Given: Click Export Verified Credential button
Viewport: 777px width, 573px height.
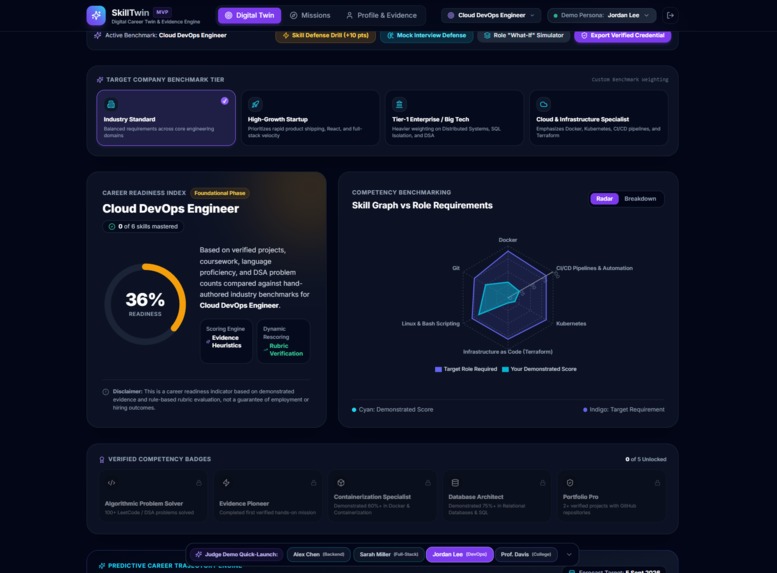Looking at the screenshot, I should click(x=622, y=35).
